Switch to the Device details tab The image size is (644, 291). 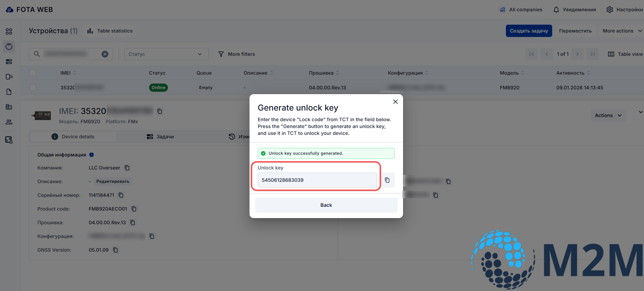coord(73,137)
